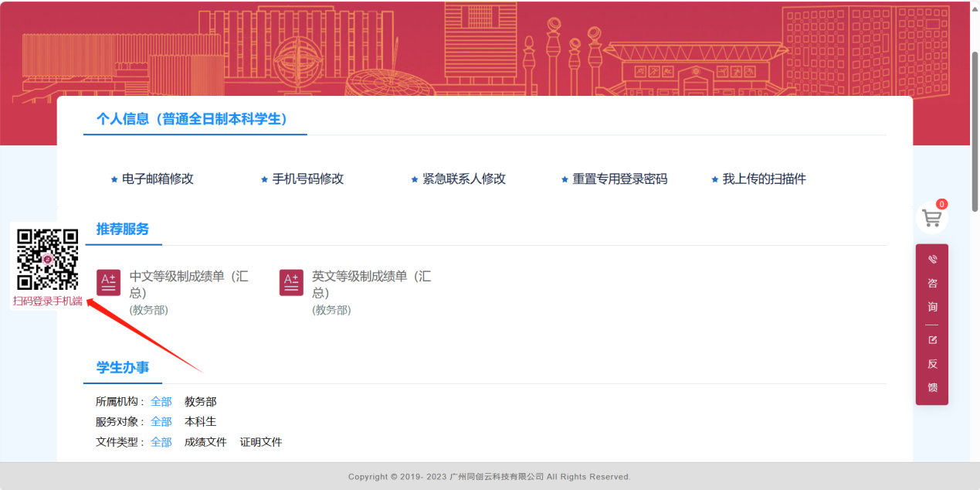Select 全部 filter for 服务对象
The height and width of the screenshot is (490, 980).
pos(161,422)
